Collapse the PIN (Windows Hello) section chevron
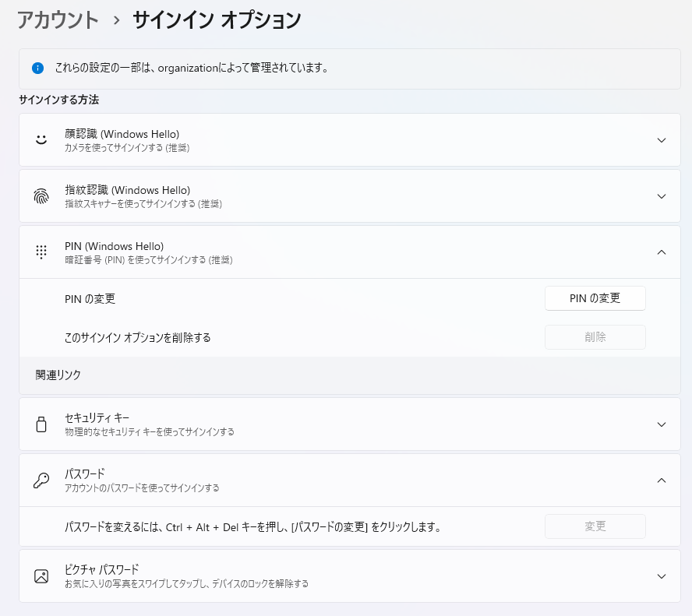 coord(661,252)
